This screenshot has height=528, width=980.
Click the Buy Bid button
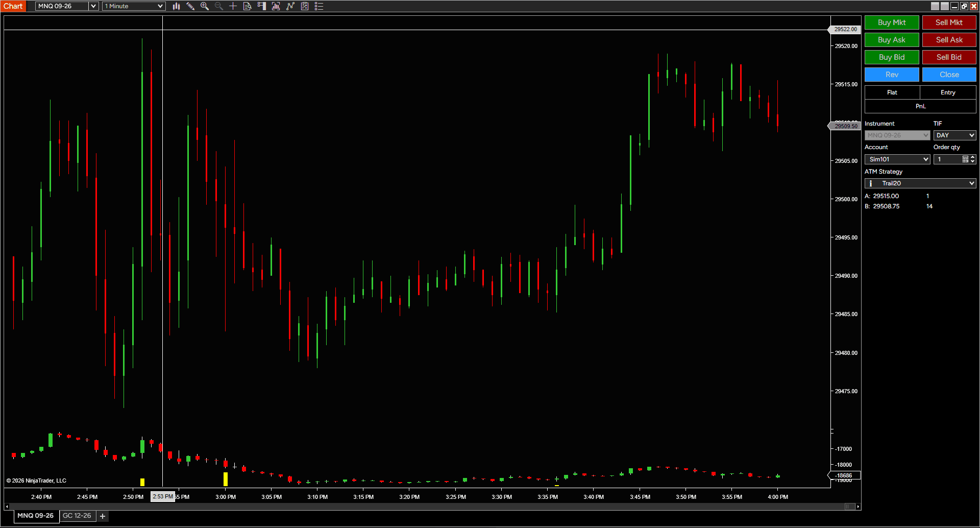(892, 57)
